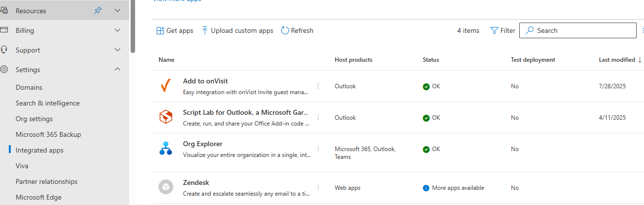Open more options for Org Explorer
Image resolution: width=644 pixels, height=205 pixels.
[318, 149]
